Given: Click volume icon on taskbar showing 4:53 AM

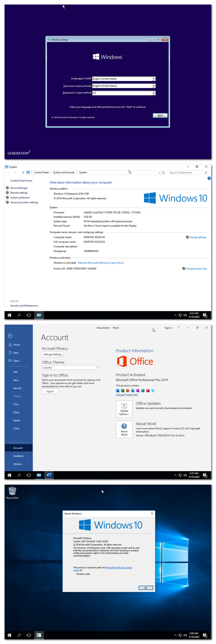Looking at the screenshot, I should pyautogui.click(x=185, y=315).
